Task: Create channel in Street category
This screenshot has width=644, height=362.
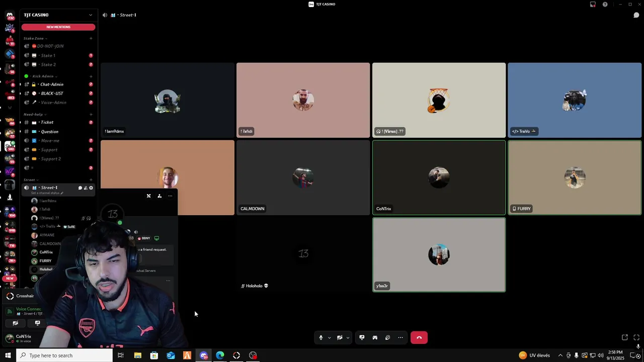Action: [91, 180]
